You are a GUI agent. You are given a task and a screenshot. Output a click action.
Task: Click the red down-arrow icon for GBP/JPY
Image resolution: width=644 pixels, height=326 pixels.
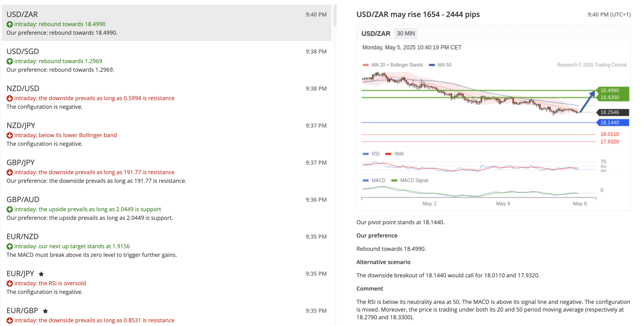point(10,173)
